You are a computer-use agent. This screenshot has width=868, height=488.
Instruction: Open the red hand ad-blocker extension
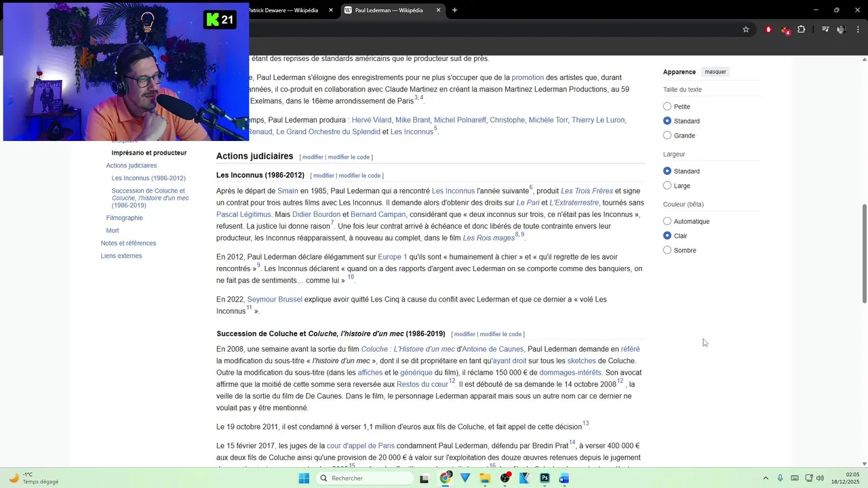pyautogui.click(x=768, y=29)
